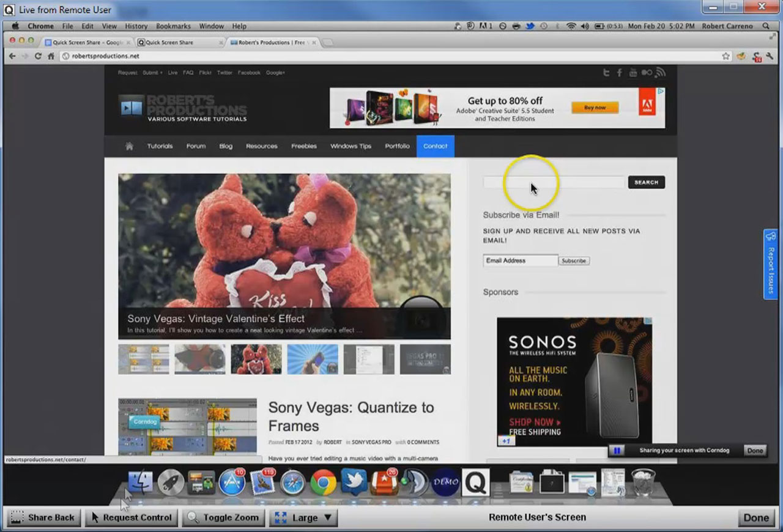Expand the Submit dropdown in top site links
The image size is (783, 532).
coord(152,73)
